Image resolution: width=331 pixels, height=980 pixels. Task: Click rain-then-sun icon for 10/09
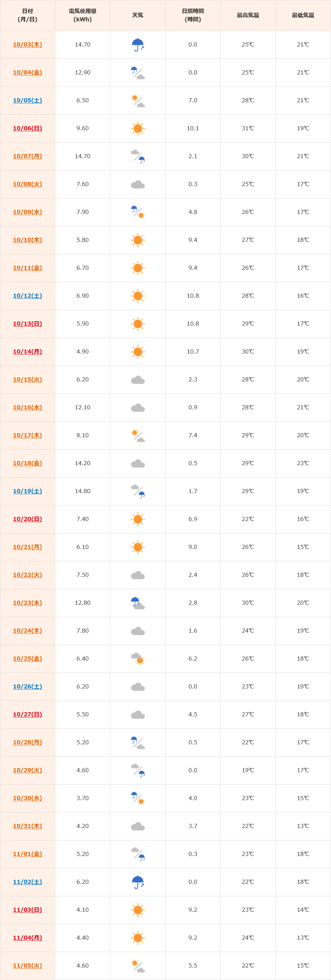click(x=138, y=212)
